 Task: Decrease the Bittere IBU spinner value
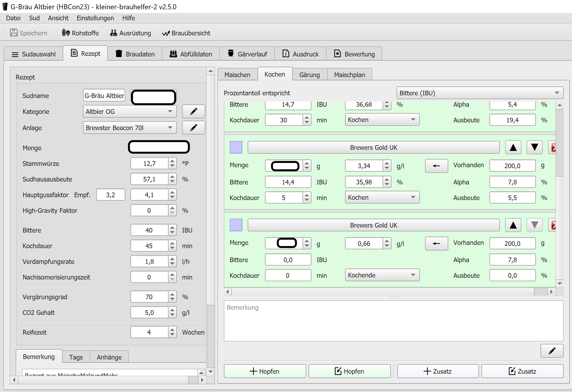pos(172,233)
